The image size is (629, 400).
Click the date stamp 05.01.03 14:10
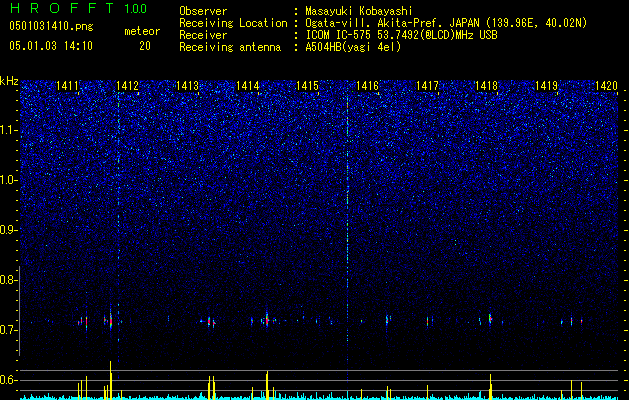click(51, 46)
